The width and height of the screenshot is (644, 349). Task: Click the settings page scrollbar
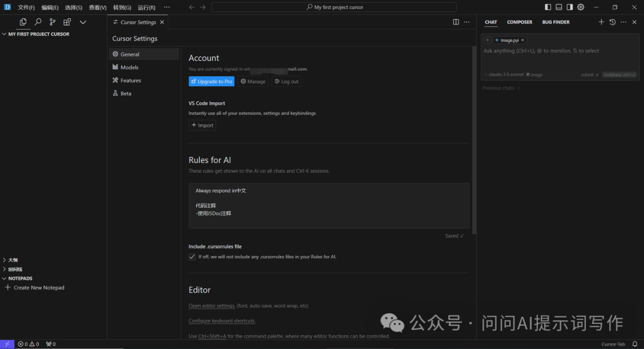(474, 142)
